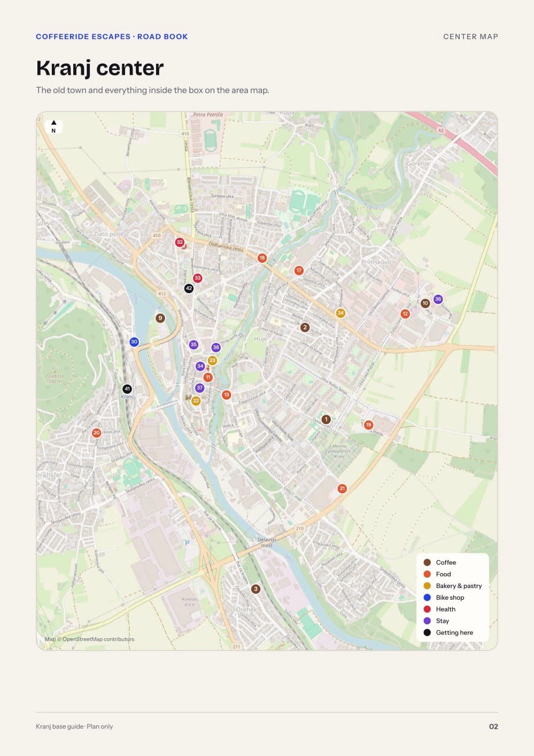Select food marker number 19
Viewport: 534px width, 756px height.
click(x=368, y=425)
